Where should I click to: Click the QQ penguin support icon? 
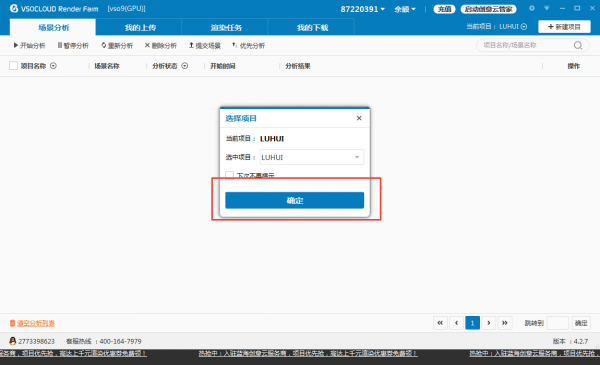coord(13,341)
